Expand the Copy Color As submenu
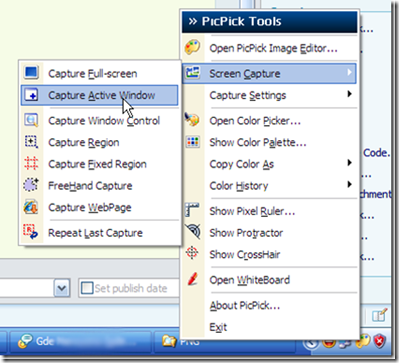Image resolution: width=399 pixels, height=363 pixels. tap(269, 164)
